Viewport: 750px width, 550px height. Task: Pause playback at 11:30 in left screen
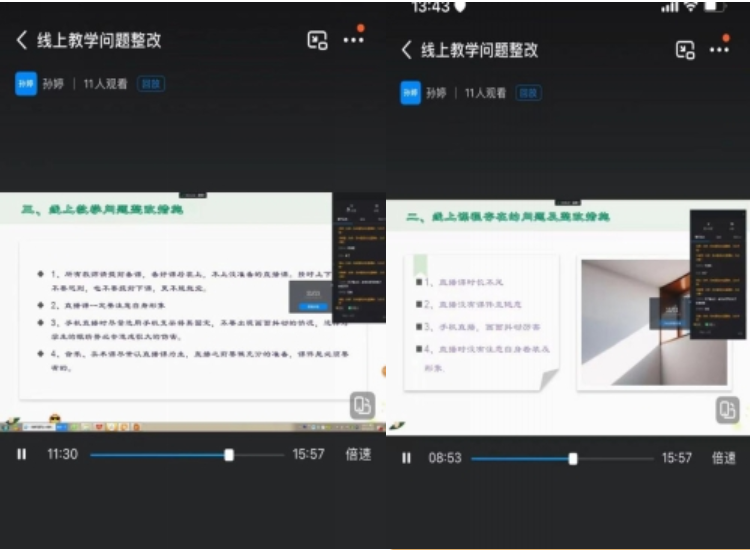22,454
